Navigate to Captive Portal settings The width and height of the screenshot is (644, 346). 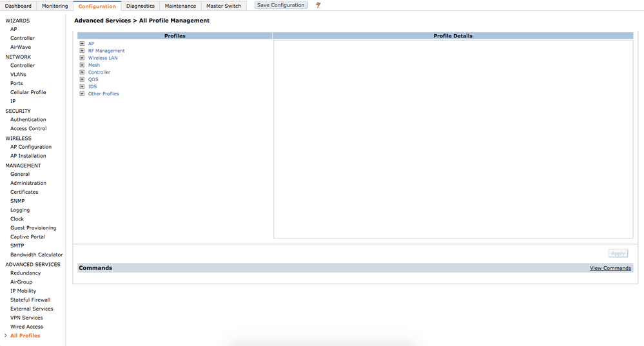[x=28, y=236]
